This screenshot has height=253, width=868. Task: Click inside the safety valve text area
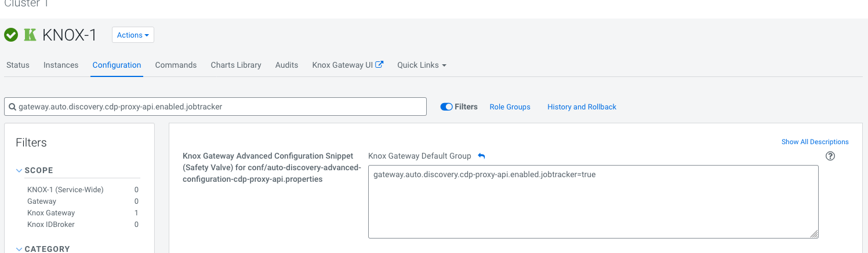point(593,201)
